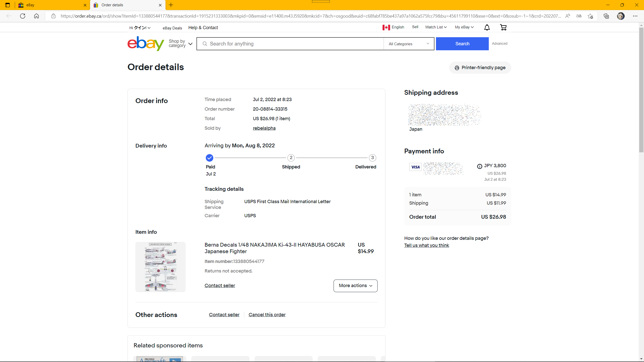Click the eBay logo

tap(146, 44)
